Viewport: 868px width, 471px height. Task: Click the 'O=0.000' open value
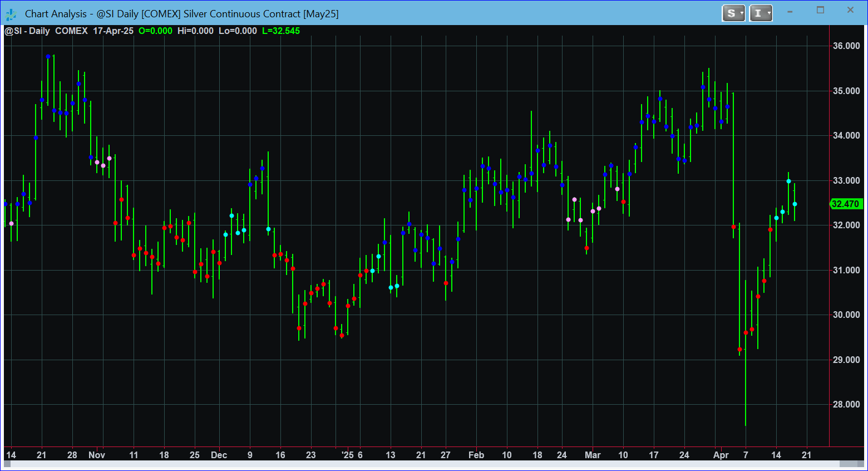click(x=155, y=31)
